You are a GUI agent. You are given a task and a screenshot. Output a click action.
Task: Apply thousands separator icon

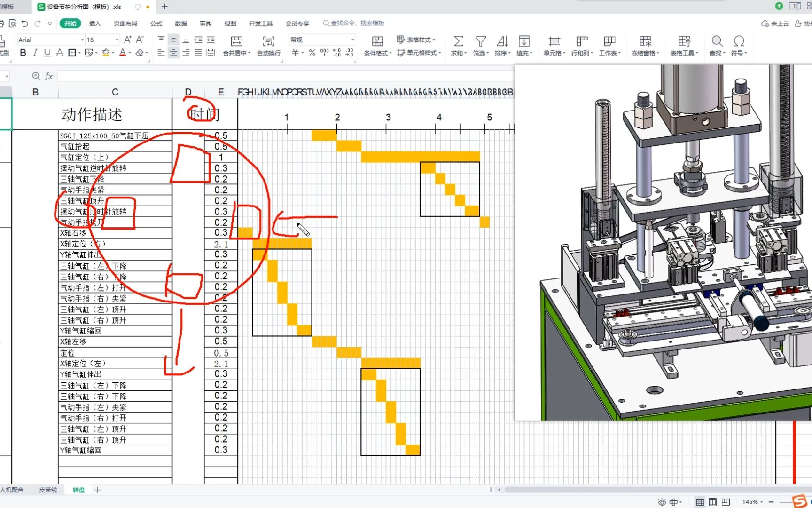pos(325,53)
